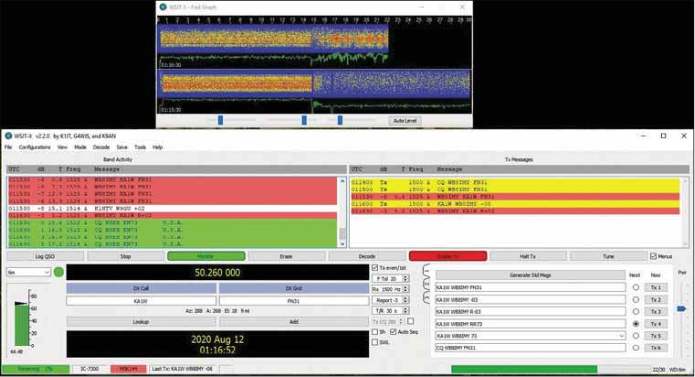Click the Band Activity scrollbar up arrow
The height and width of the screenshot is (377, 695).
(342, 180)
